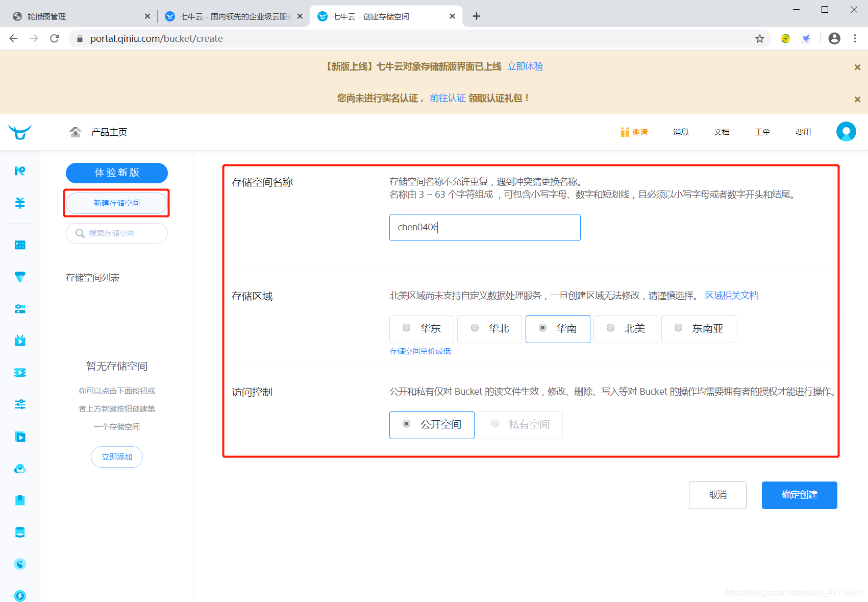Focus the bucket name input field
The image size is (868, 602).
[485, 227]
